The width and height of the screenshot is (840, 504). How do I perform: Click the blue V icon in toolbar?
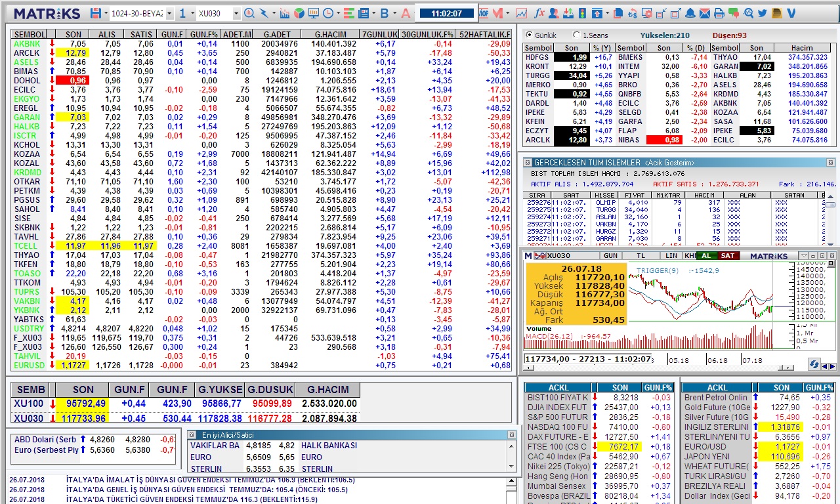791,13
